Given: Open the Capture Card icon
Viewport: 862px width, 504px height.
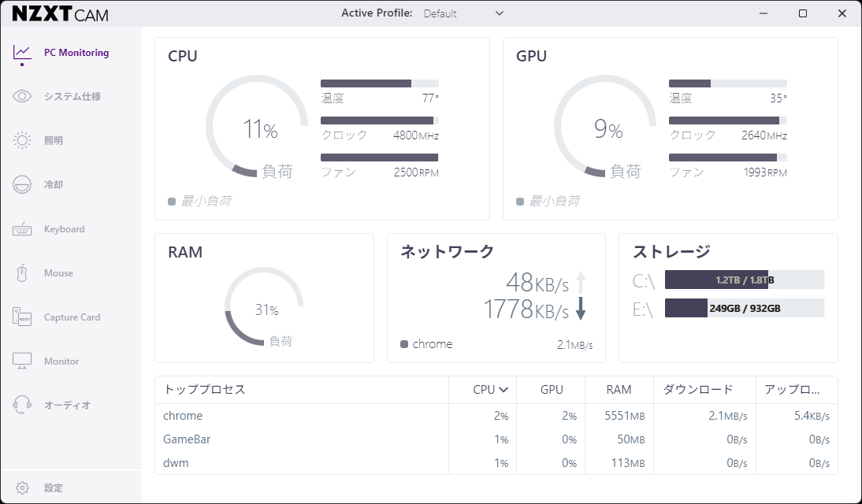Looking at the screenshot, I should (22, 317).
